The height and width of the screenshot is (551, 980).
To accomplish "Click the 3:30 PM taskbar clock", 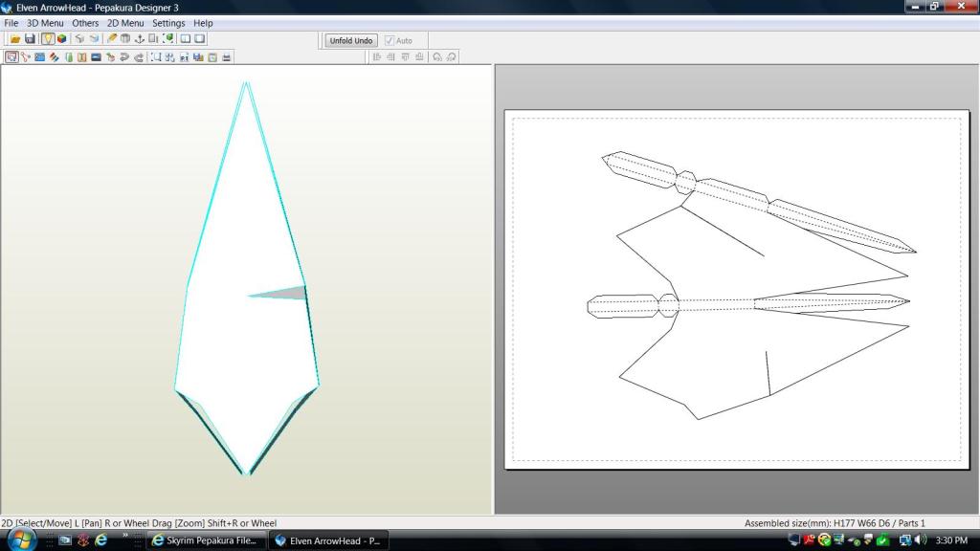I will 951,540.
